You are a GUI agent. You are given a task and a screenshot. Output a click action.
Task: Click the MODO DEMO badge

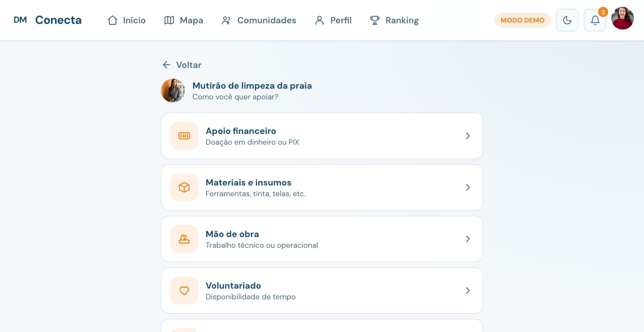click(522, 20)
